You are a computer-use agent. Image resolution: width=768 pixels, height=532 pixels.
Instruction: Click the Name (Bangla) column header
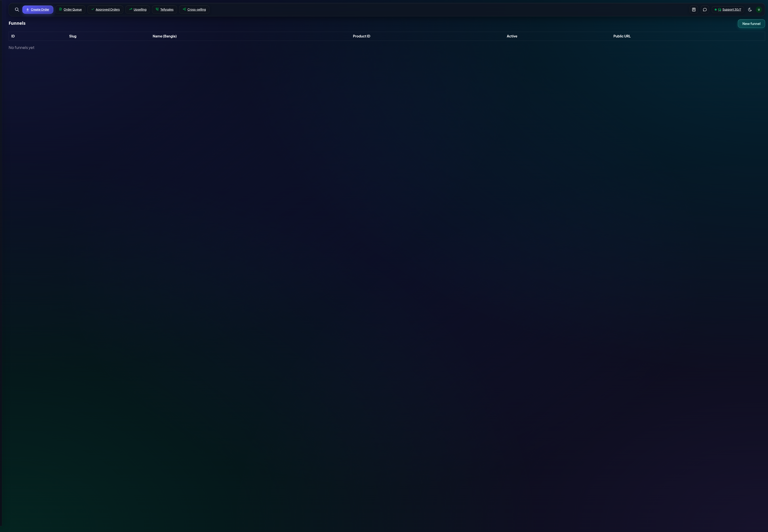(165, 36)
